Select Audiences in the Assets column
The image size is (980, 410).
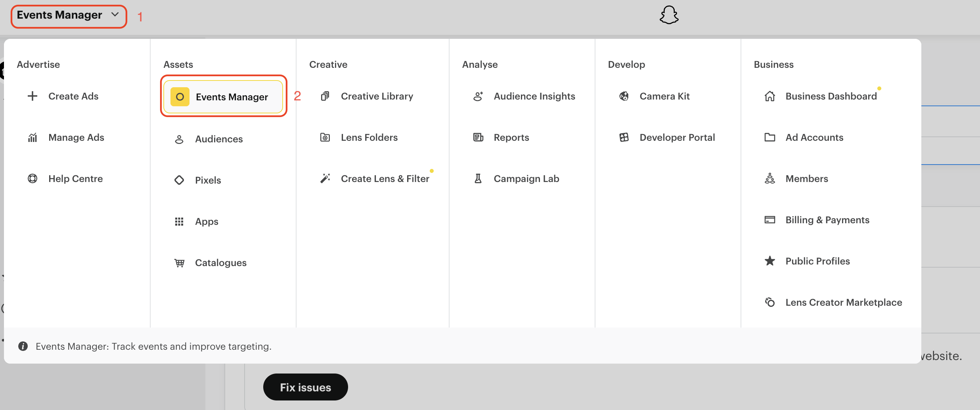click(219, 139)
